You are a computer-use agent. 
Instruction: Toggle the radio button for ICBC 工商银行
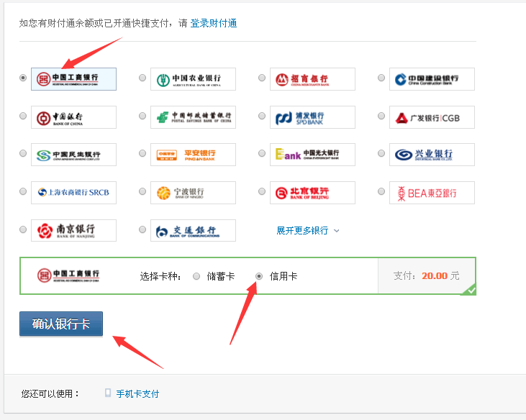(x=23, y=78)
